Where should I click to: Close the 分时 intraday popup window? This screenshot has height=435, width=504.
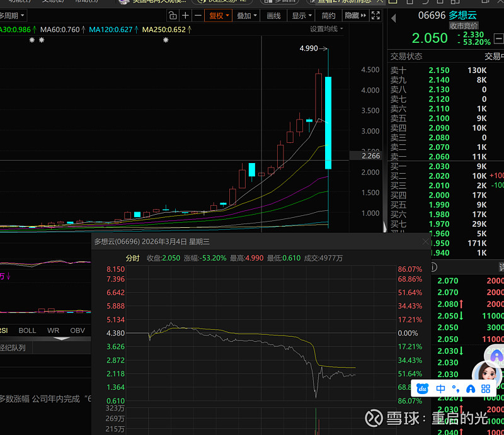click(425, 242)
